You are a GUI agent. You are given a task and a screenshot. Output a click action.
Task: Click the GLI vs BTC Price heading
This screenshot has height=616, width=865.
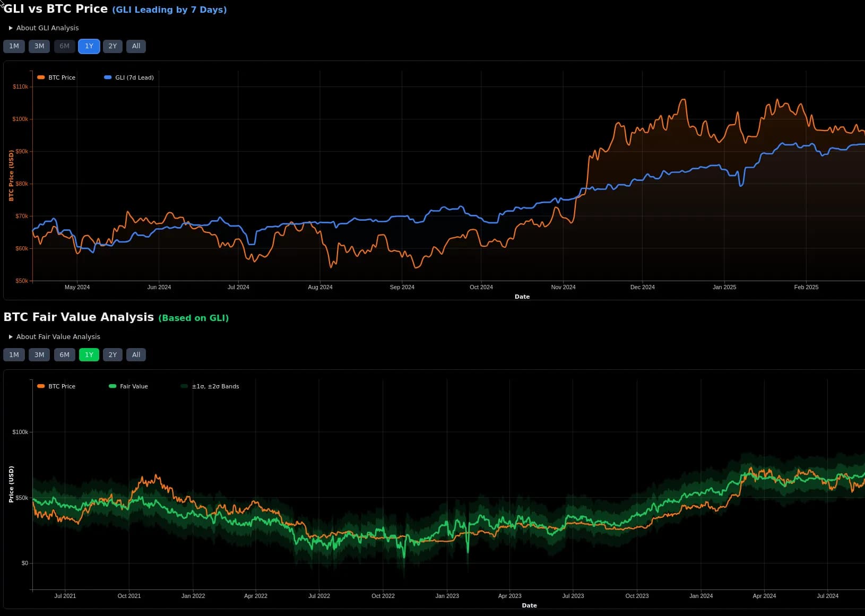(56, 9)
